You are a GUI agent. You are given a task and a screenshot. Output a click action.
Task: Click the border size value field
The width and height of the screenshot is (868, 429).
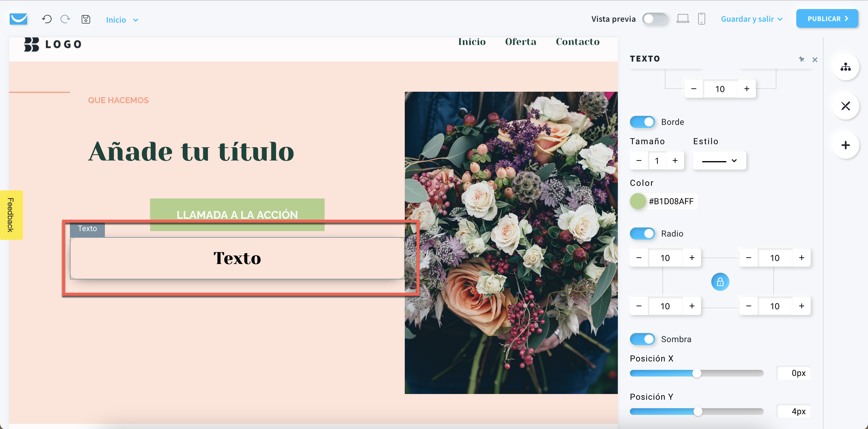[x=657, y=160]
